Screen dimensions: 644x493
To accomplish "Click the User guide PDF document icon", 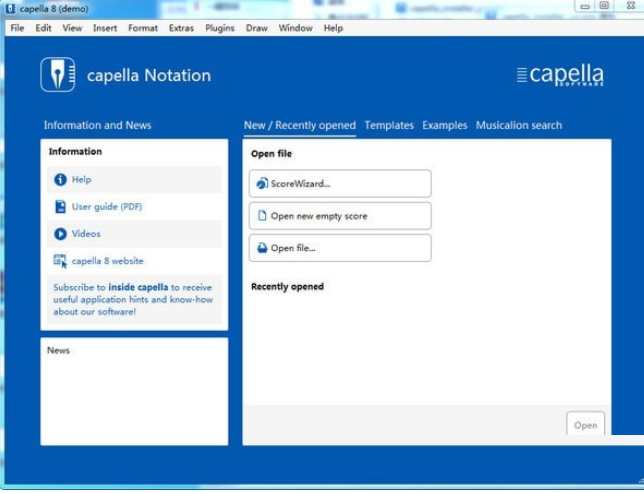I will 60,207.
